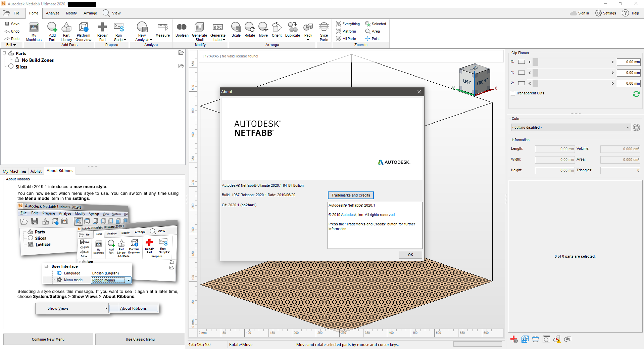The width and height of the screenshot is (644, 349).
Task: Collapse the Parts tree node
Action: point(4,53)
